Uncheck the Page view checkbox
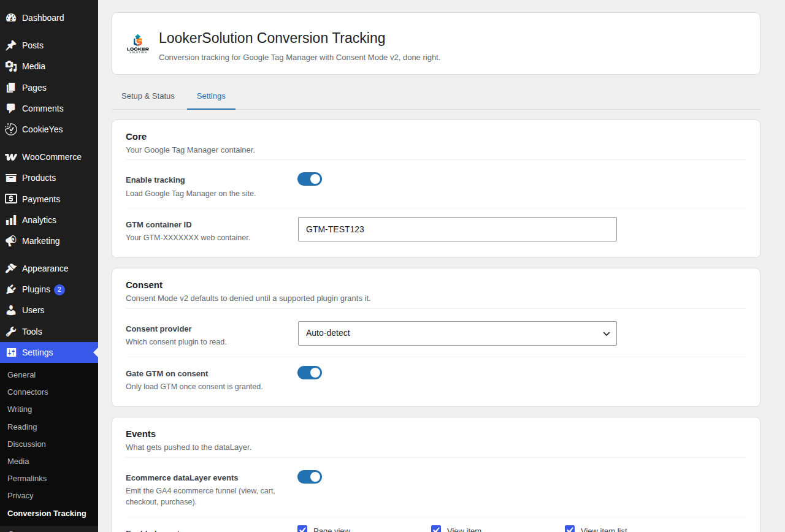785x532 pixels. coord(302,530)
